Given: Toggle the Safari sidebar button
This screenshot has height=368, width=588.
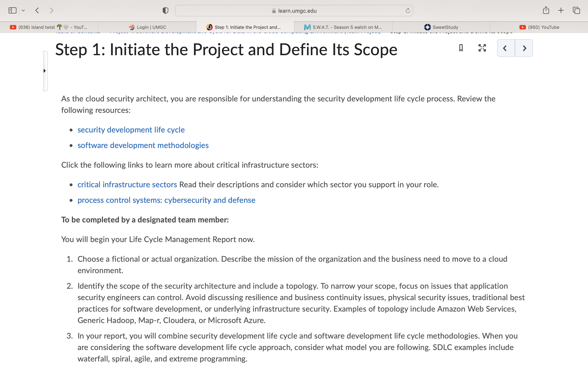Looking at the screenshot, I should 12,10.
